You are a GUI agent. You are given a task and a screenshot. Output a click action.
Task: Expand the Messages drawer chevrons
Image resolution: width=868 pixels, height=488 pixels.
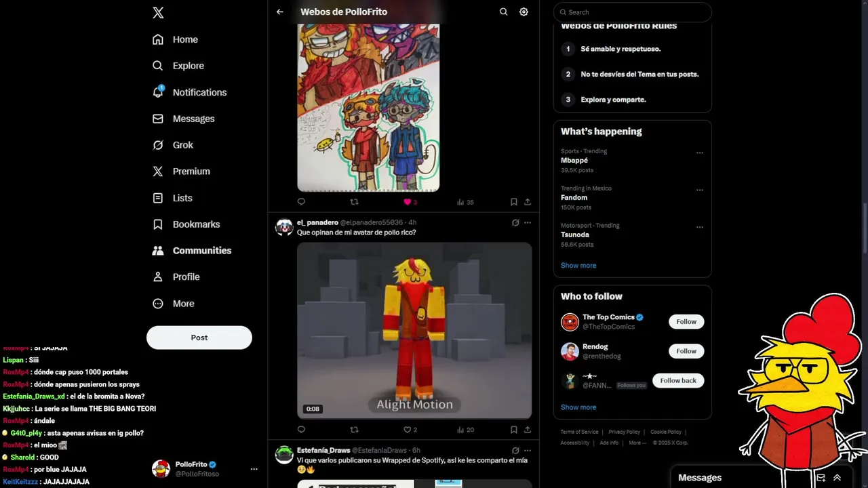(x=837, y=478)
